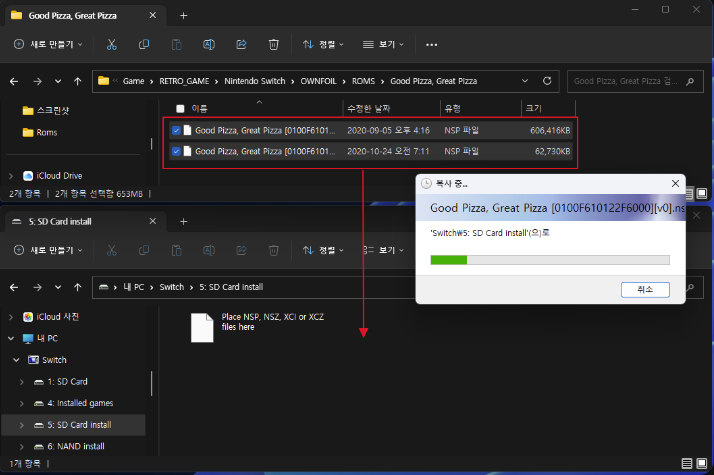The image size is (714, 475).
Task: Click Rename icon in SD Card install window
Action: 209,250
